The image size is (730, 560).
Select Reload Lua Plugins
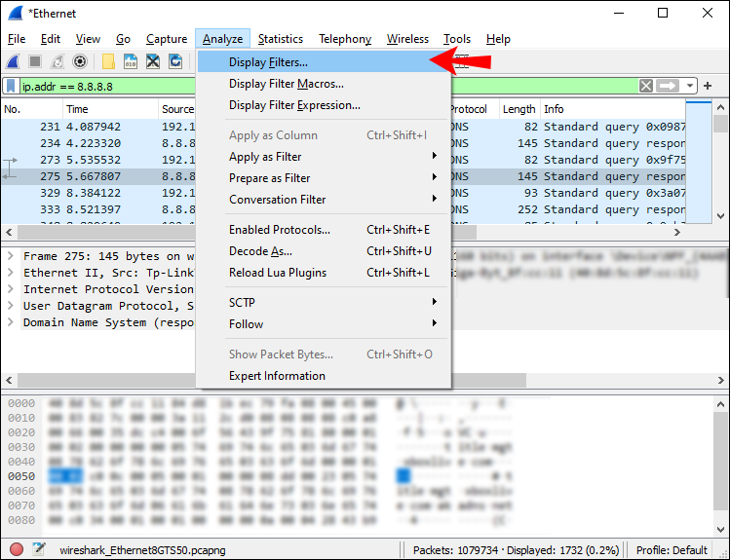tap(324, 273)
